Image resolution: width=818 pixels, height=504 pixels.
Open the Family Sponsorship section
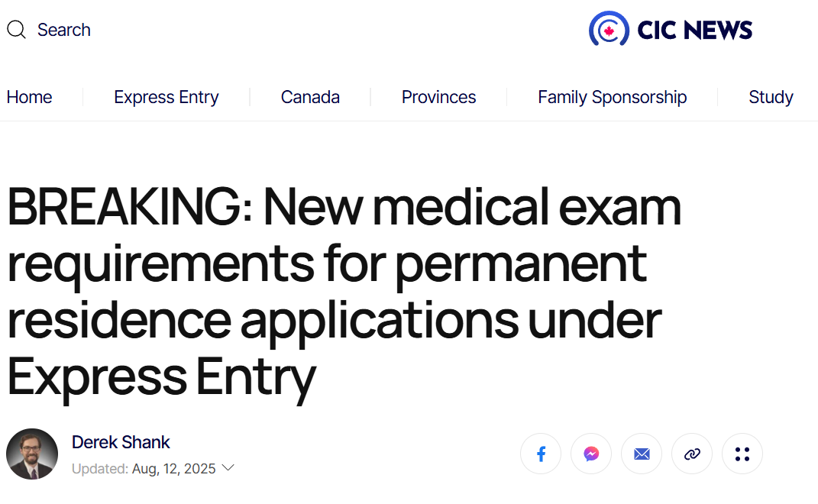point(613,97)
